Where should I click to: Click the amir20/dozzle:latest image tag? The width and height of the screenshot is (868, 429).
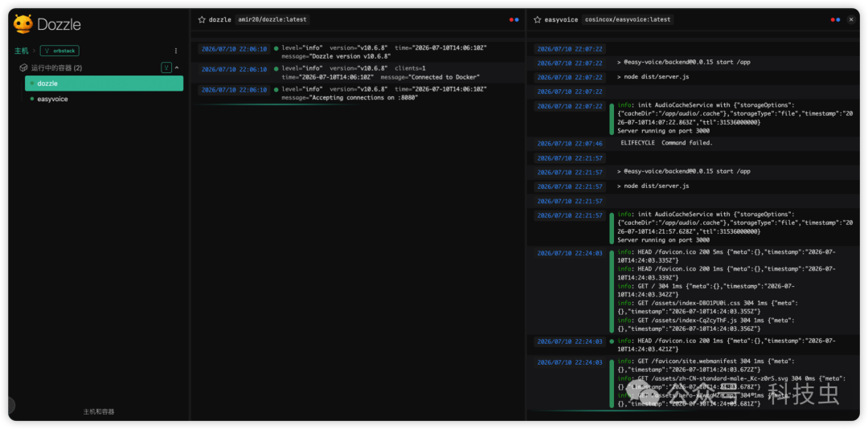click(272, 19)
